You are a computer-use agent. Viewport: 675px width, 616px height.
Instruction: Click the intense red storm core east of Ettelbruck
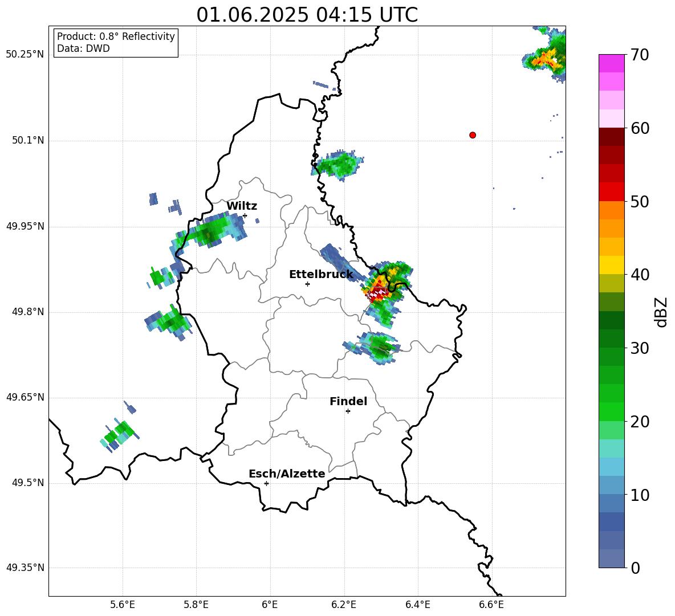[x=379, y=293]
